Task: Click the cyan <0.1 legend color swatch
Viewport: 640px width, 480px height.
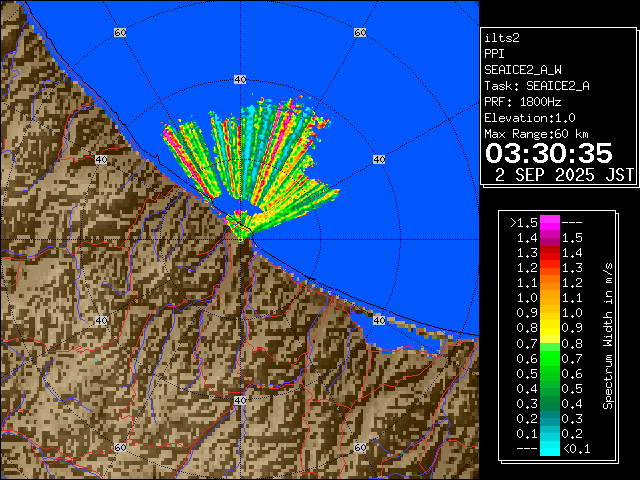Action: click(x=549, y=449)
